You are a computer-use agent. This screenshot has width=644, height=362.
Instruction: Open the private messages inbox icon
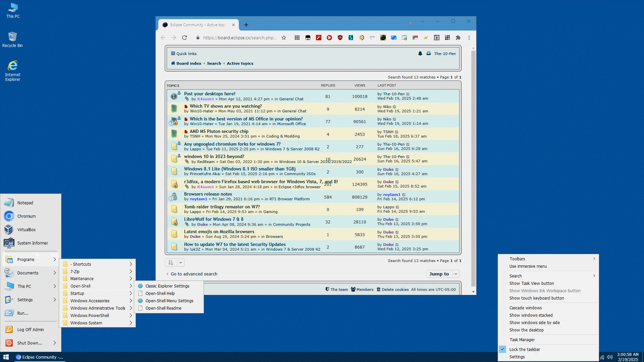pos(429,54)
